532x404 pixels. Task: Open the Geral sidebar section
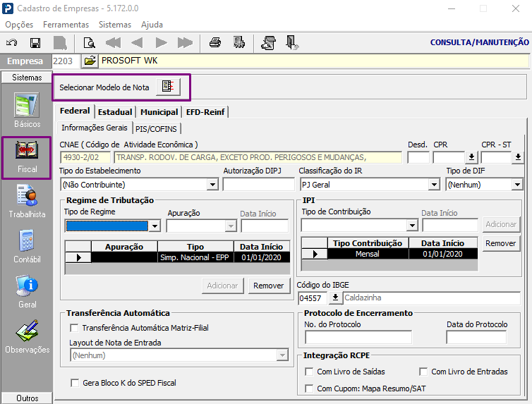click(27, 291)
